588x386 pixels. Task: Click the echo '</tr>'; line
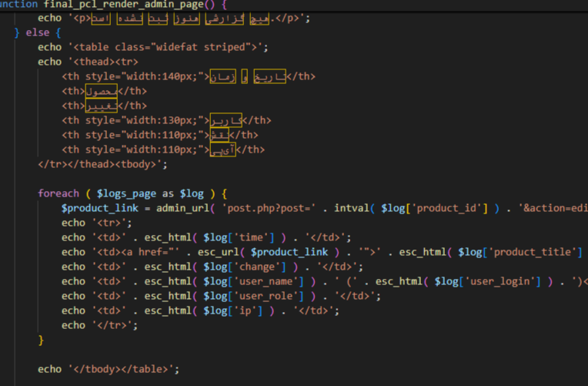(x=99, y=326)
